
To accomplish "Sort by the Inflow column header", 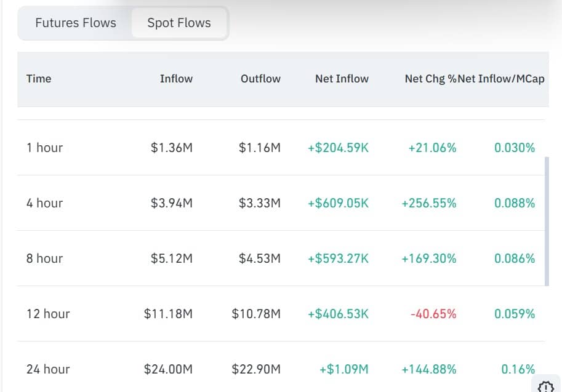I will [x=176, y=79].
